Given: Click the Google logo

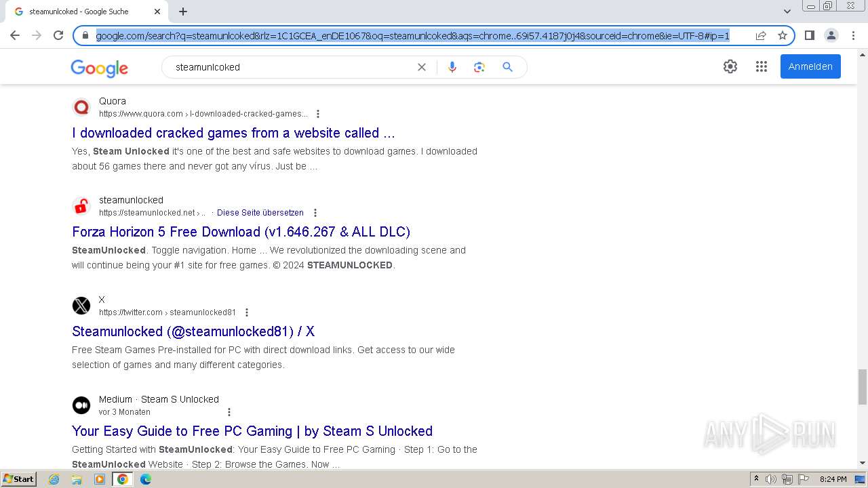Looking at the screenshot, I should tap(99, 68).
